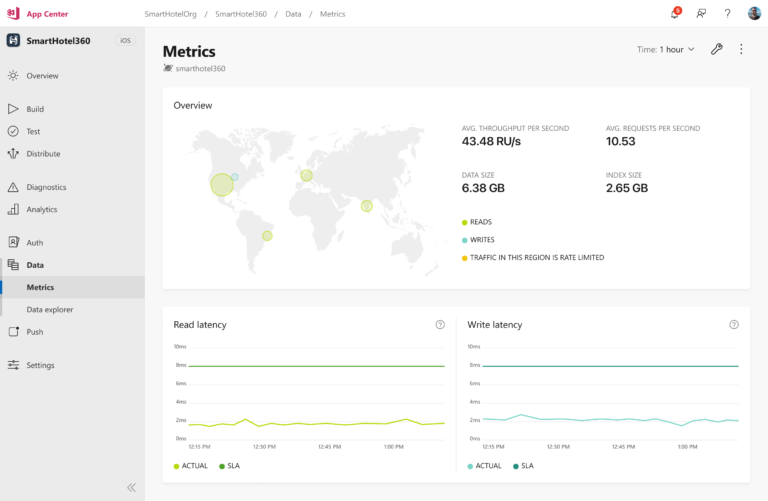The height and width of the screenshot is (501, 768).
Task: Collapse the left sidebar with double chevron
Action: point(131,487)
